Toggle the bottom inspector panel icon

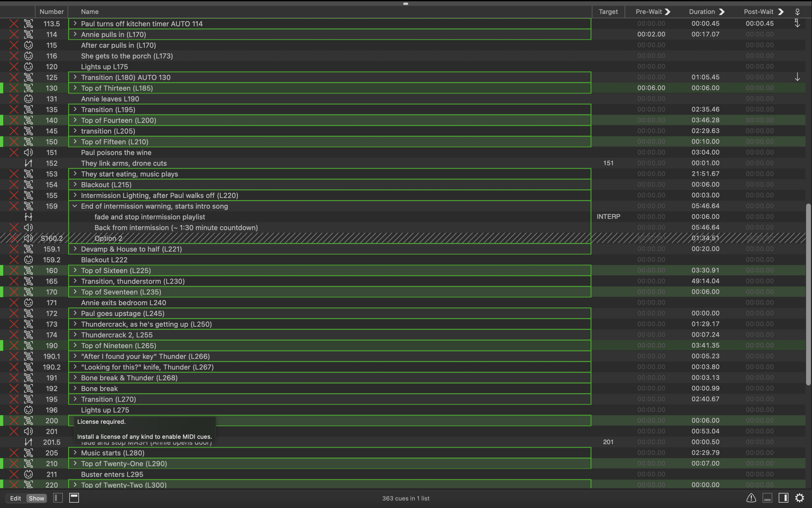pyautogui.click(x=767, y=498)
